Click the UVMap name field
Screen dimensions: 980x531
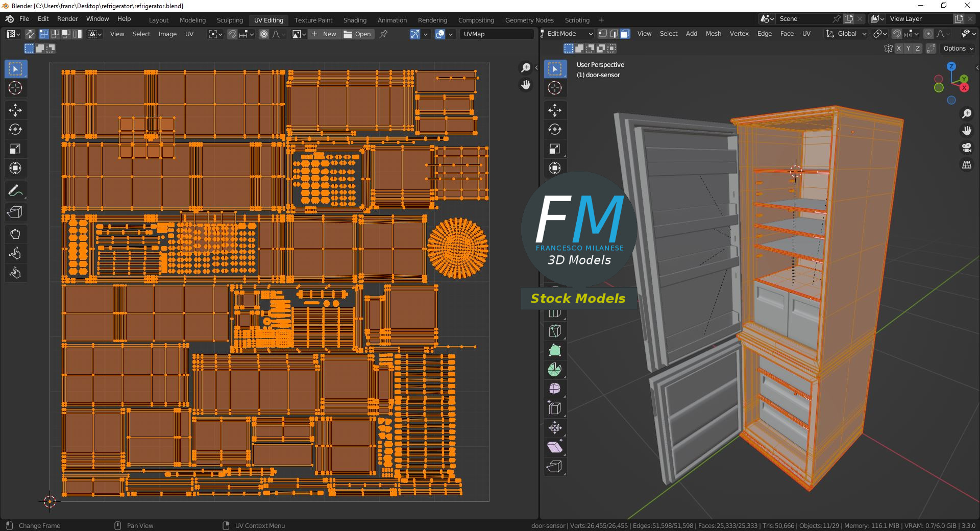point(496,34)
